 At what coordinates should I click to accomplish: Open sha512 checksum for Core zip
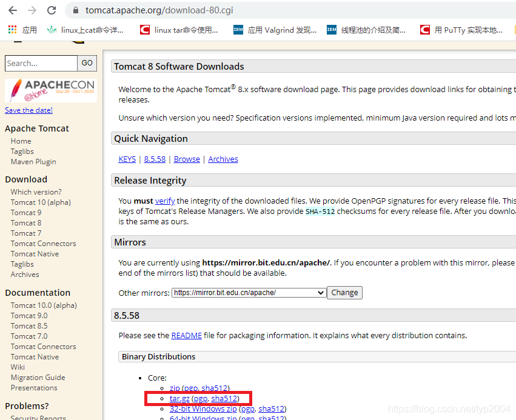pyautogui.click(x=214, y=388)
